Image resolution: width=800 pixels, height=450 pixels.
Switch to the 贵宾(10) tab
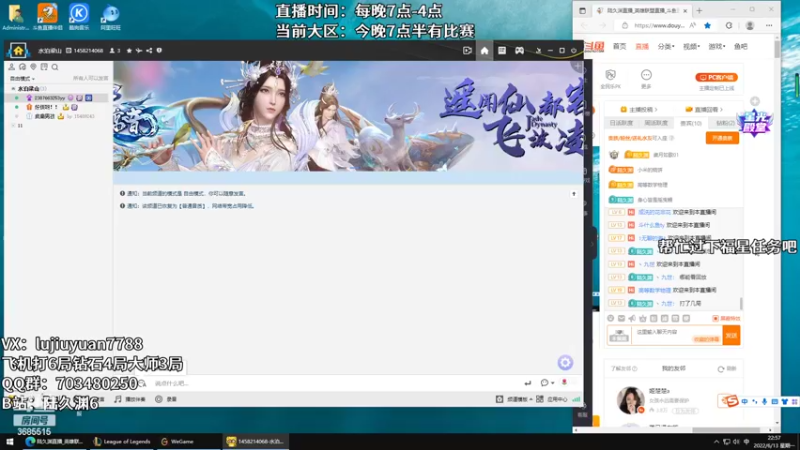point(691,123)
